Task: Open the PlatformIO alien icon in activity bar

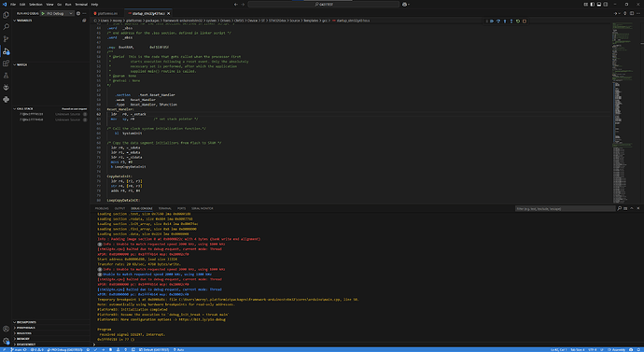Action: pyautogui.click(x=6, y=87)
